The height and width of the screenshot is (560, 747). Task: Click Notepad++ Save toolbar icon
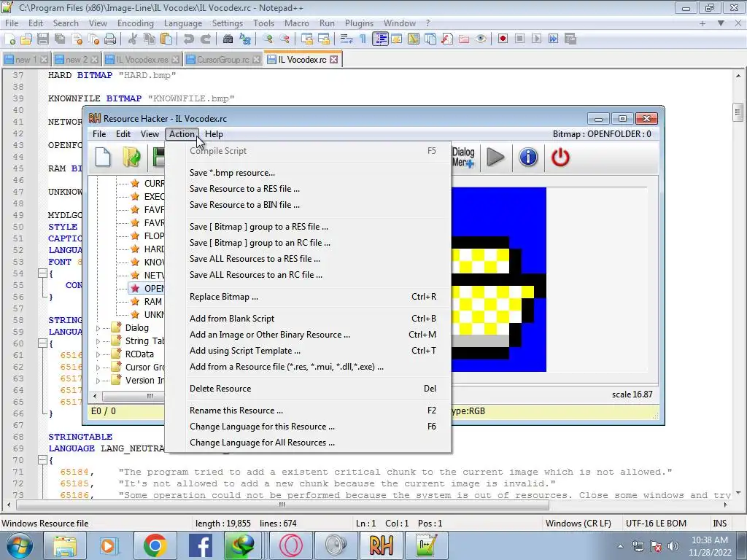43,39
